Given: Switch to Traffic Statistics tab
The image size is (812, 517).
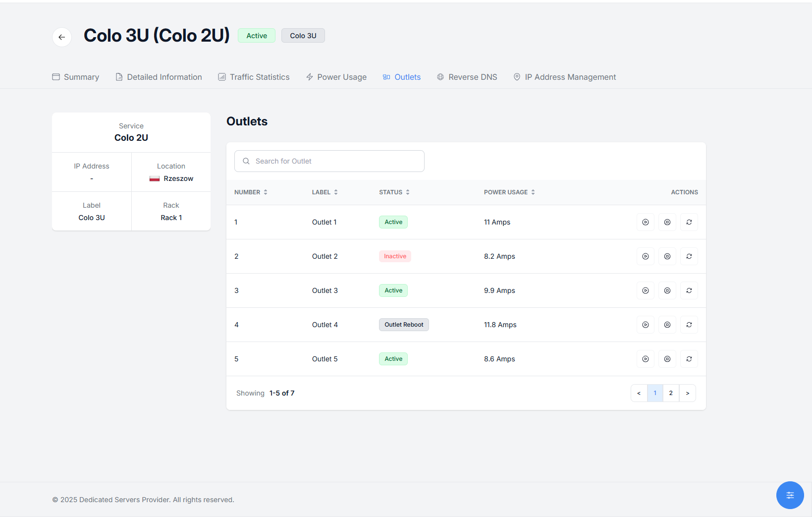Looking at the screenshot, I should (254, 77).
